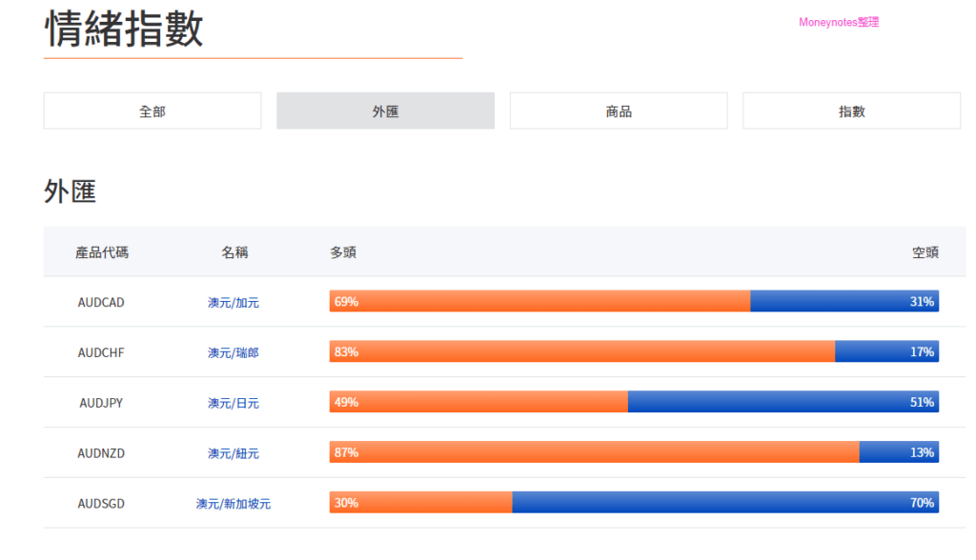976x560 pixels.
Task: Click the AUDJPY 51% blue bar
Action: [x=783, y=402]
